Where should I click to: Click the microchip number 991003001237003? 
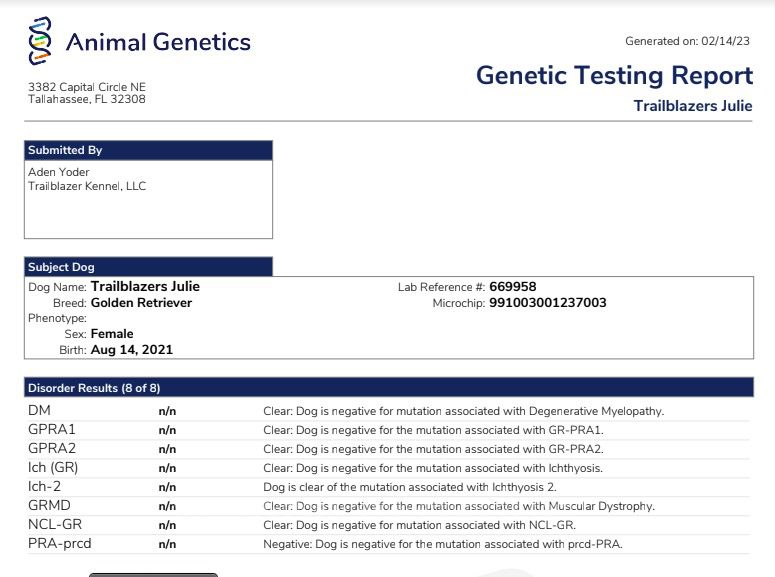pos(548,303)
